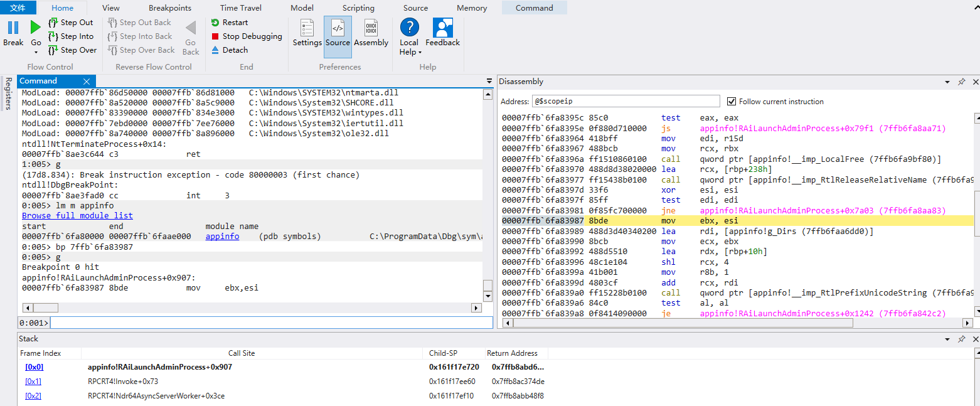Viewport: 980px width, 406px height.
Task: Switch to the View ribbon tab
Action: (111, 8)
